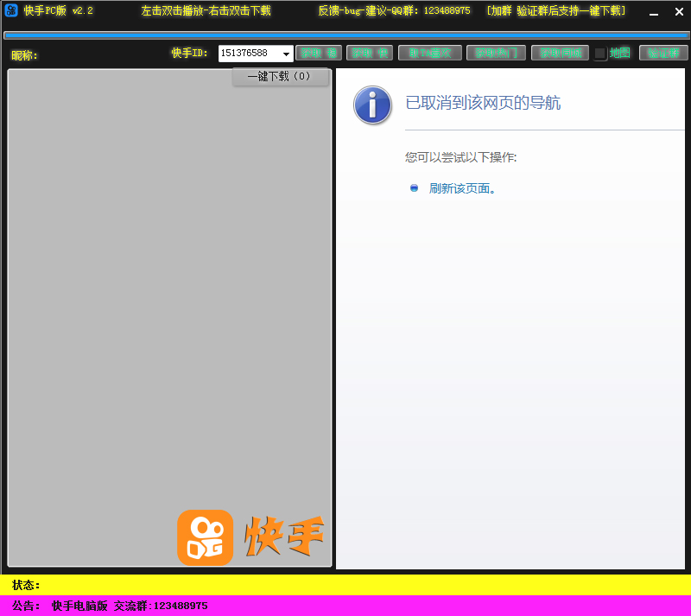
Task: Open the 快手ID dropdown arrow
Action: [286, 54]
